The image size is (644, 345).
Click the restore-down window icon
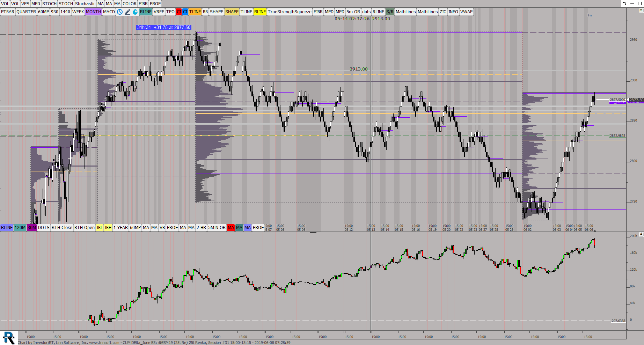[624, 3]
